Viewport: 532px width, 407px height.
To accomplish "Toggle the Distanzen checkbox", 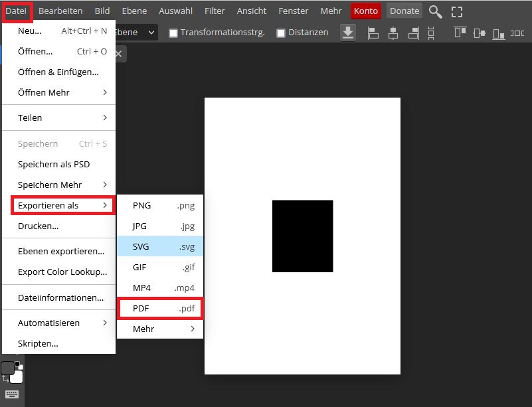I will coord(281,33).
